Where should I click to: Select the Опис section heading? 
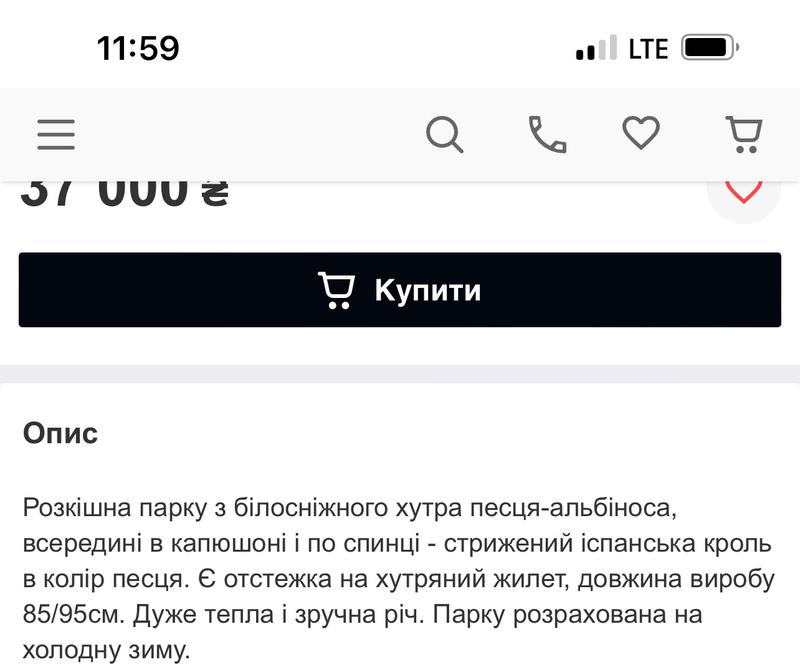click(60, 433)
